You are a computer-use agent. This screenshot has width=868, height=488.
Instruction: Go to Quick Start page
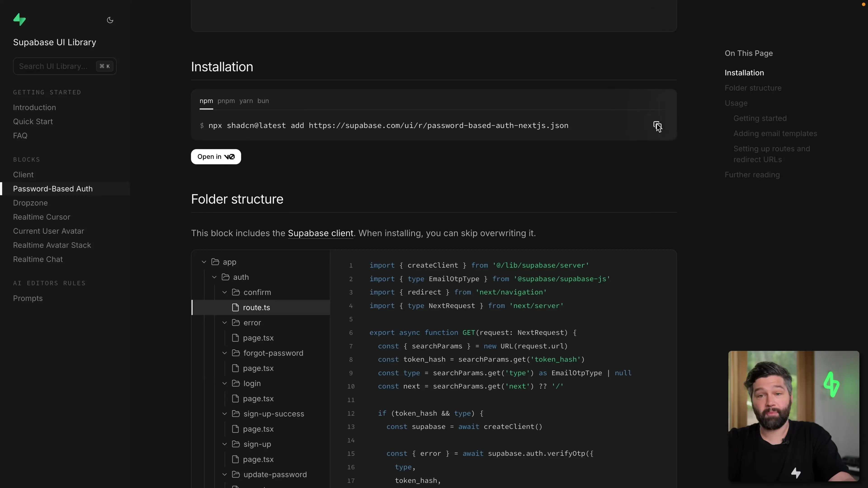(x=33, y=122)
